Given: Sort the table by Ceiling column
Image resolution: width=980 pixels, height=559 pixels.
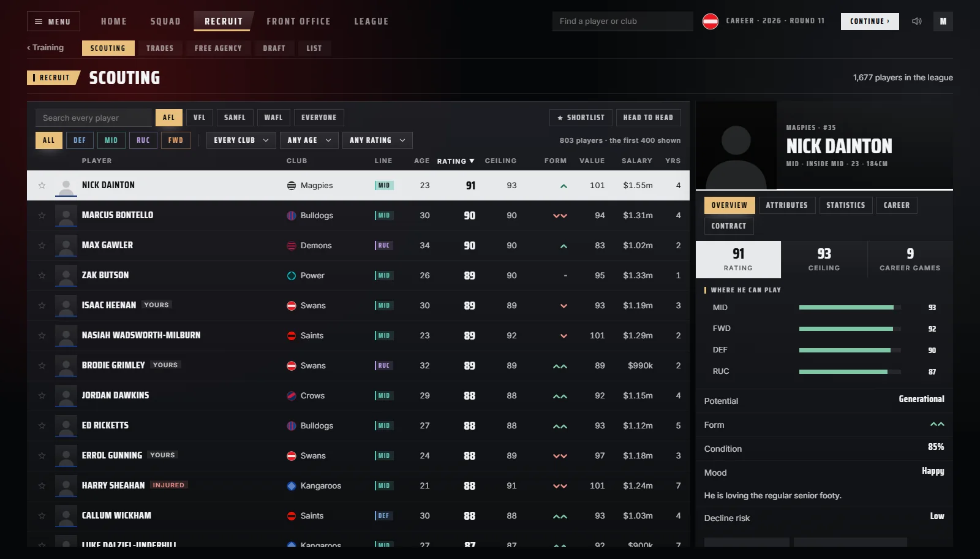Looking at the screenshot, I should (x=500, y=161).
